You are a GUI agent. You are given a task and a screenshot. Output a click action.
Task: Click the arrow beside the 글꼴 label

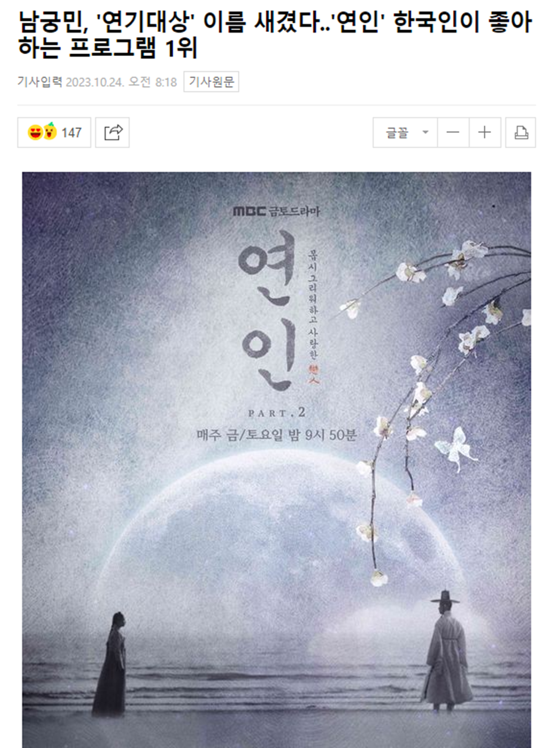[x=425, y=132]
